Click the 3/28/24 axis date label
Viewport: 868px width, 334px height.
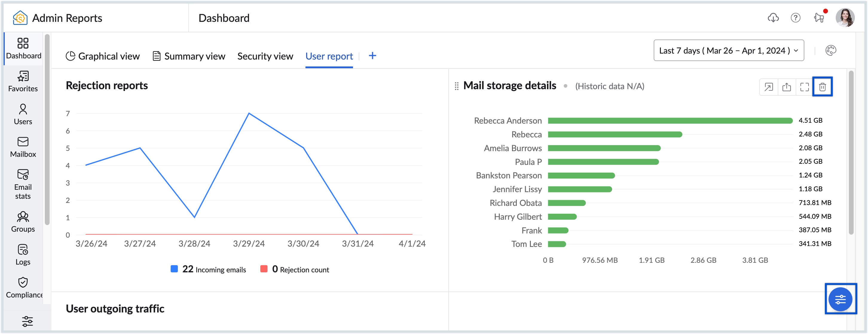pos(194,244)
